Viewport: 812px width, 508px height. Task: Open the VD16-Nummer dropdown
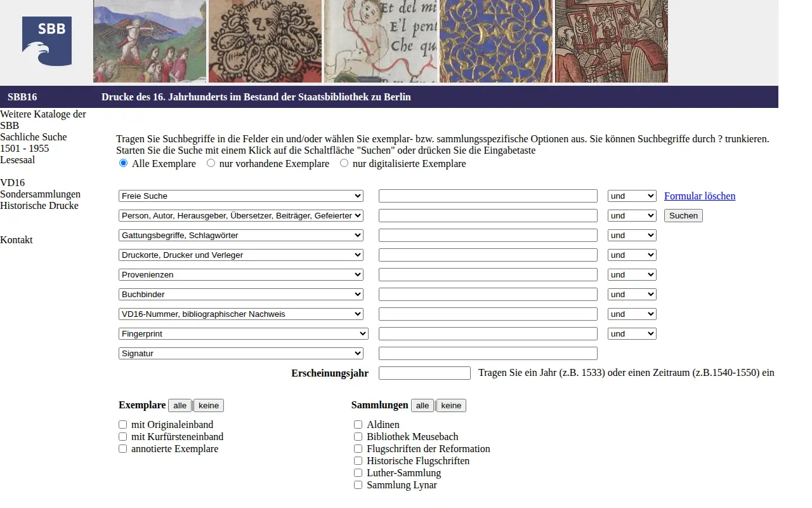coord(241,314)
